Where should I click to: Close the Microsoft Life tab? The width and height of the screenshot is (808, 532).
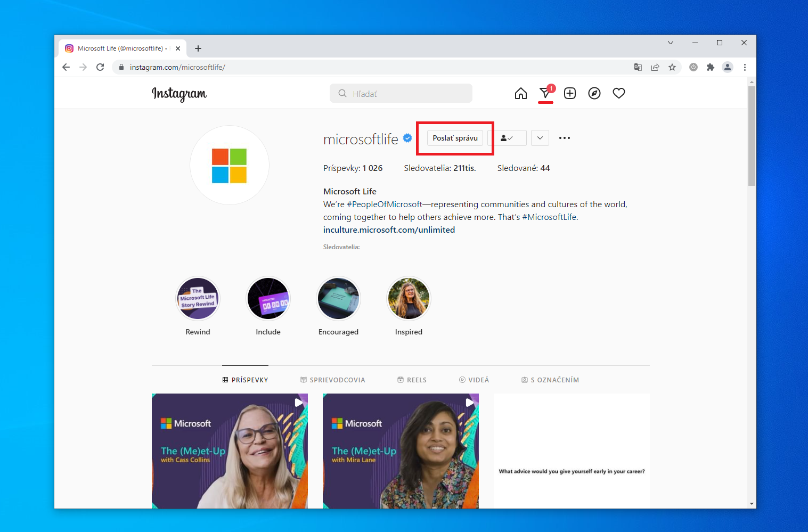[x=178, y=48]
